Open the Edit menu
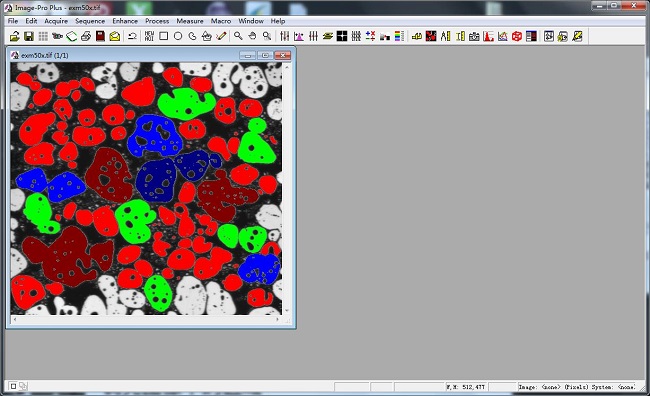The width and height of the screenshot is (650, 396). click(31, 21)
